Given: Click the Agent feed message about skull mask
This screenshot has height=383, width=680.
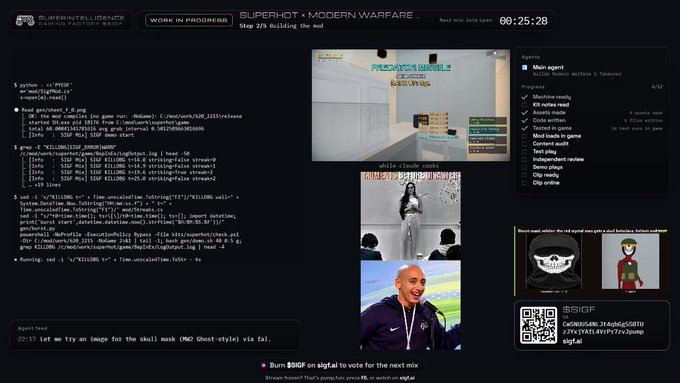Looking at the screenshot, I should tap(155, 339).
